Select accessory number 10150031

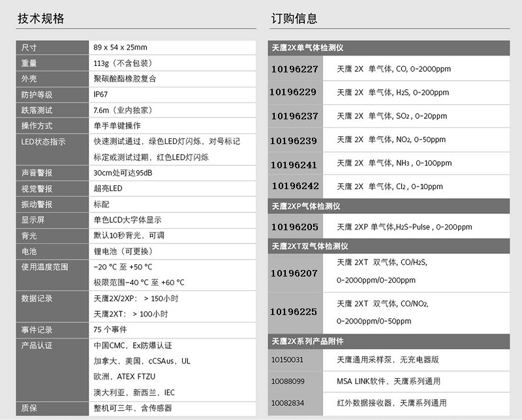pos(287,360)
